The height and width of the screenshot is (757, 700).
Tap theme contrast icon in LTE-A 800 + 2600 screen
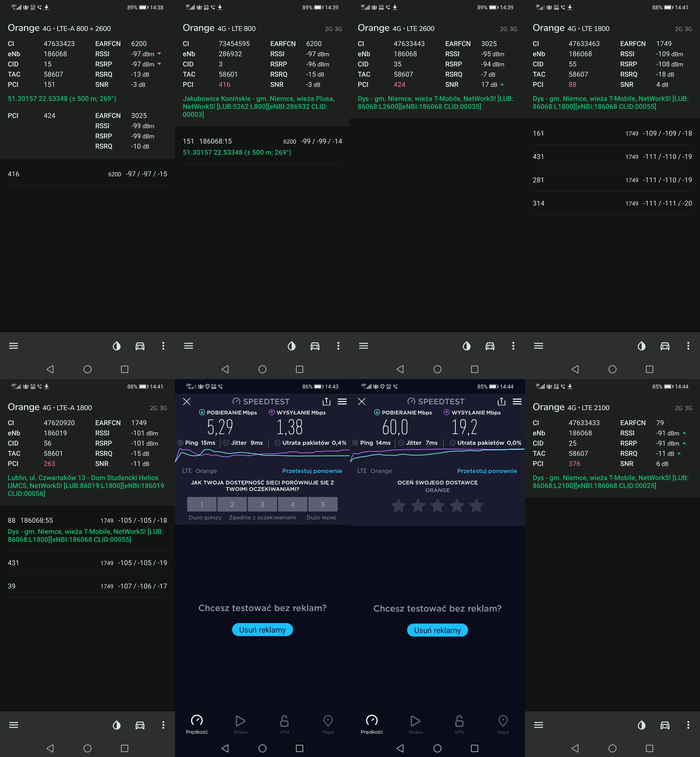tap(117, 346)
